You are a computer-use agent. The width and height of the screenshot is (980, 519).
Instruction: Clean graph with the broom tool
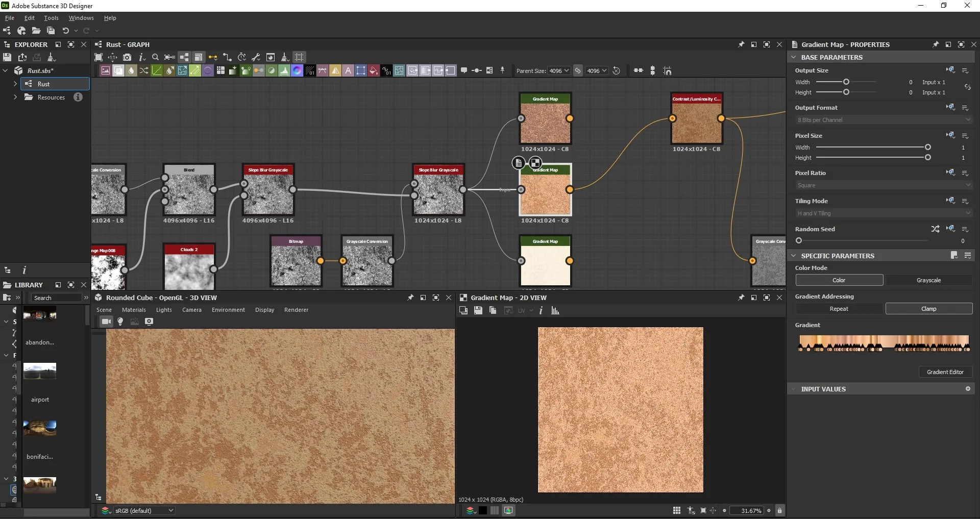coord(285,57)
